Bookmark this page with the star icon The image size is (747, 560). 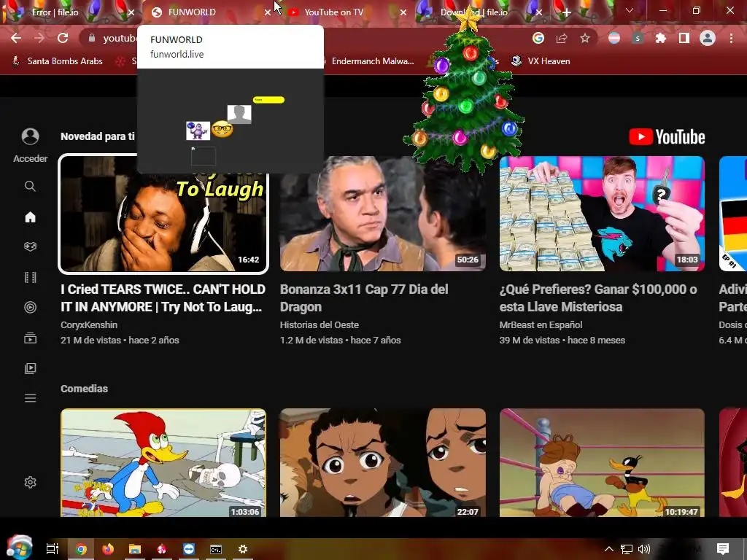tap(585, 38)
